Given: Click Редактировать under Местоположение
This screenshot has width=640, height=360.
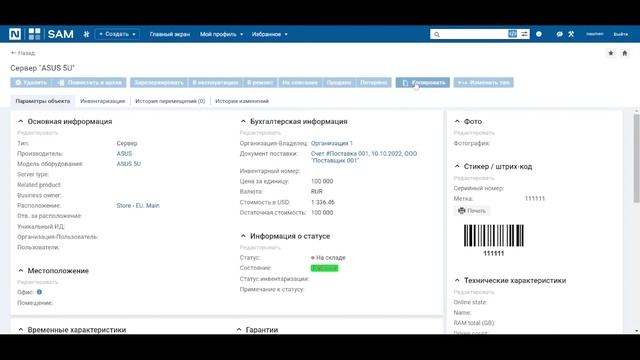Looking at the screenshot, I should pyautogui.click(x=38, y=282).
